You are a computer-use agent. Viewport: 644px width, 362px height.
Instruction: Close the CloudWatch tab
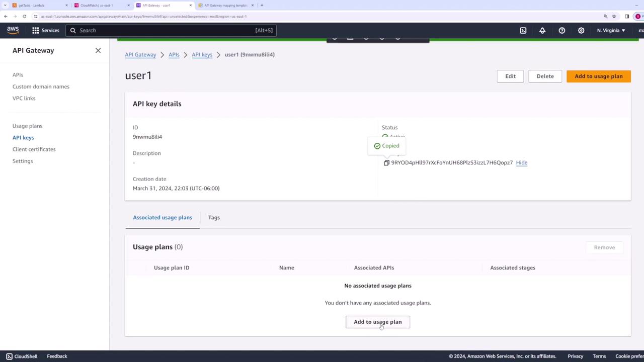click(x=128, y=5)
